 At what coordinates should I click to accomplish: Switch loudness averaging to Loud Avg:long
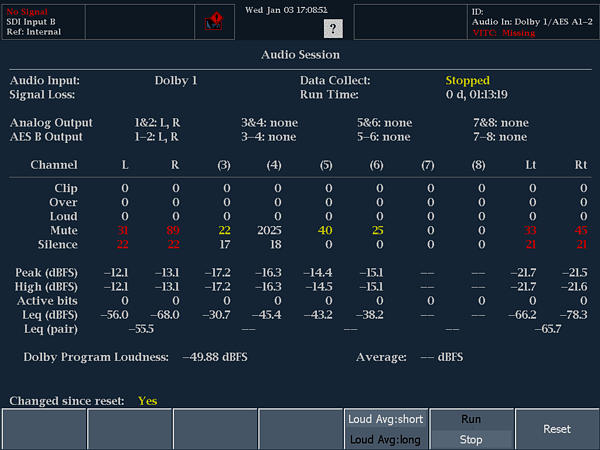pos(385,439)
